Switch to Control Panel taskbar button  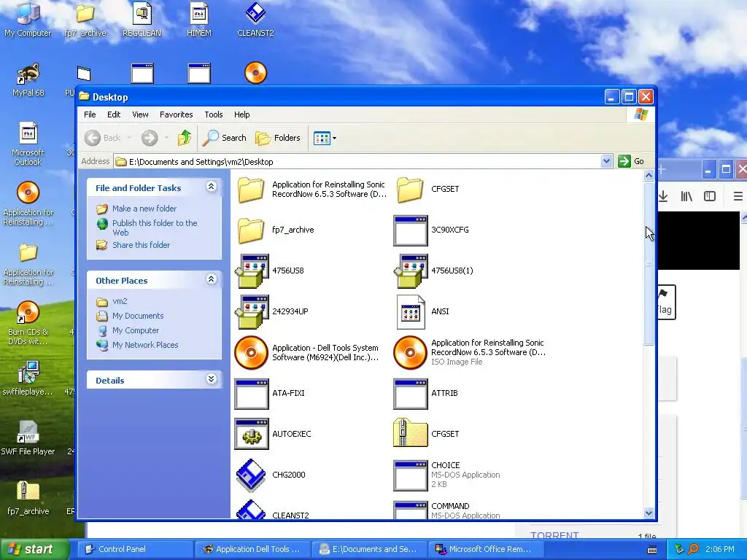(134, 549)
